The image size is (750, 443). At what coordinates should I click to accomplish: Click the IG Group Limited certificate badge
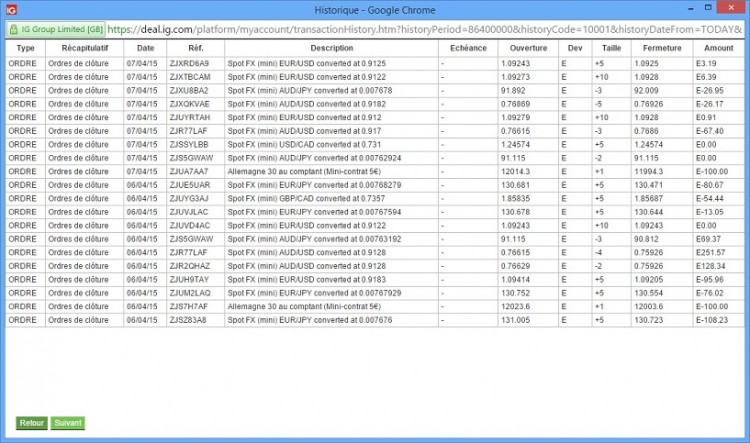coord(56,30)
